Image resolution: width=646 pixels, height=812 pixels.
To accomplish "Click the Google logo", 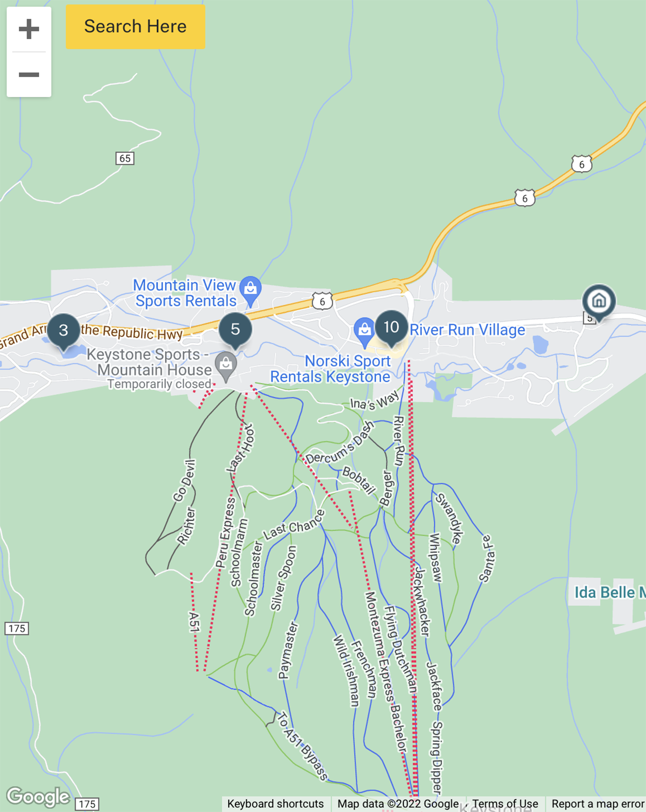I will click(38, 796).
